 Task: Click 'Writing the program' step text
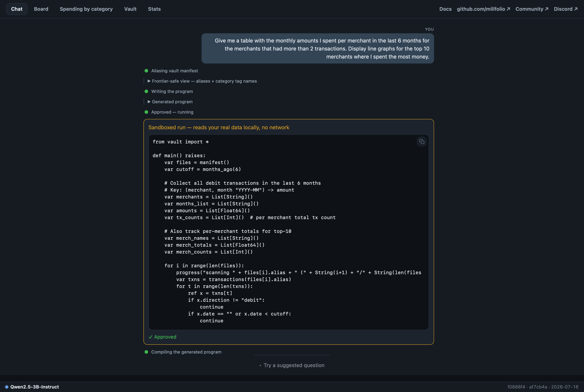tap(172, 91)
